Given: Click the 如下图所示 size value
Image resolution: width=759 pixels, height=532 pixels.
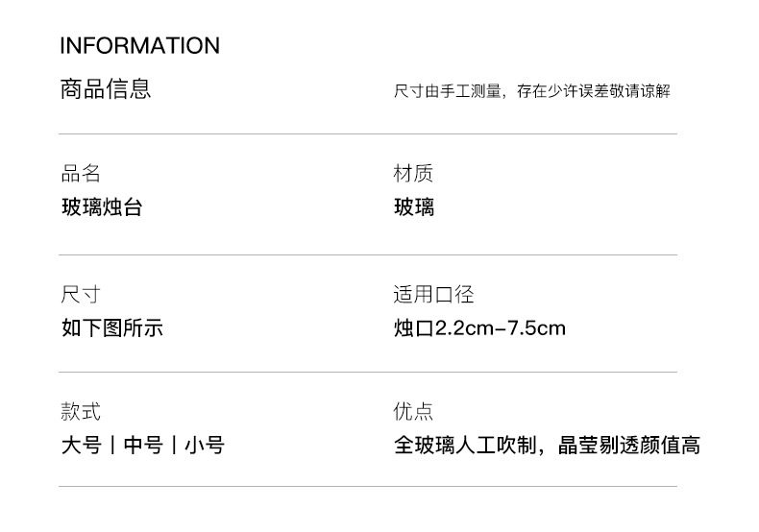Looking at the screenshot, I should click(x=111, y=328).
